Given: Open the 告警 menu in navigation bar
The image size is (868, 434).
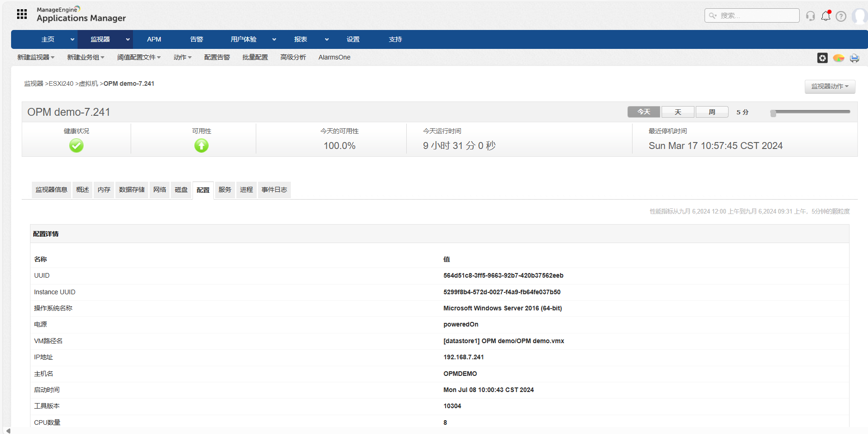Looking at the screenshot, I should click(x=197, y=39).
